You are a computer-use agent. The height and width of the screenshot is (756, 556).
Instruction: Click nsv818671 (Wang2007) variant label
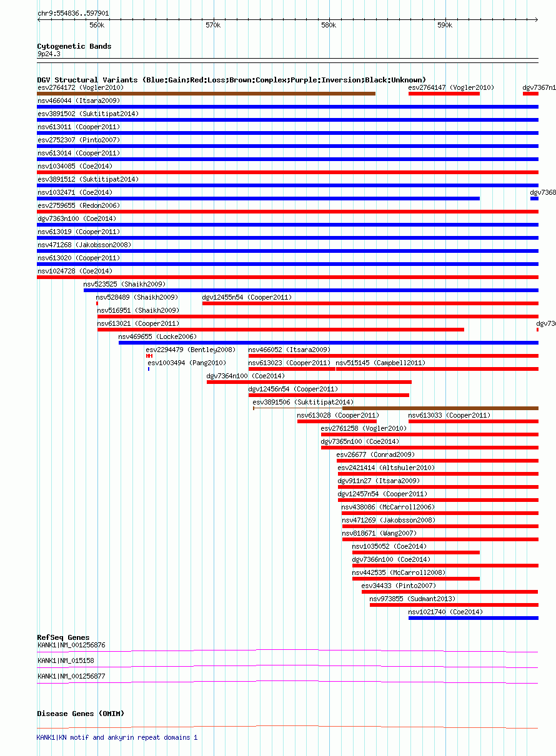(x=379, y=533)
